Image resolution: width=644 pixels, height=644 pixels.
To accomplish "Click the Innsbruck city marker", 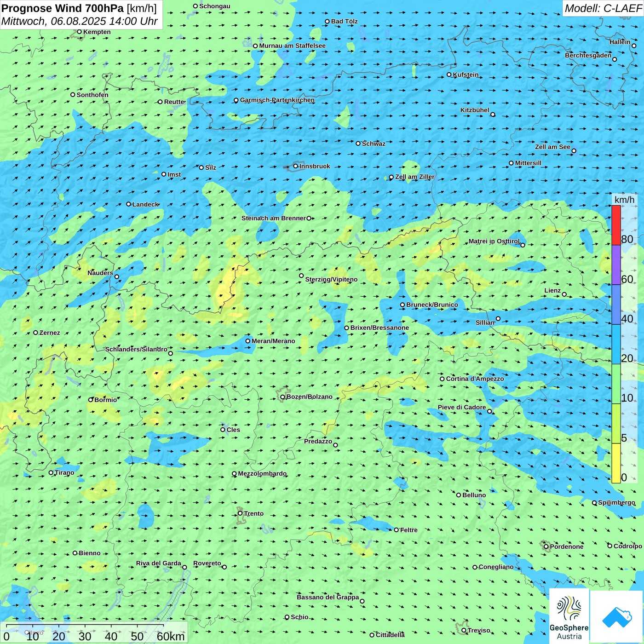I will pyautogui.click(x=296, y=166).
